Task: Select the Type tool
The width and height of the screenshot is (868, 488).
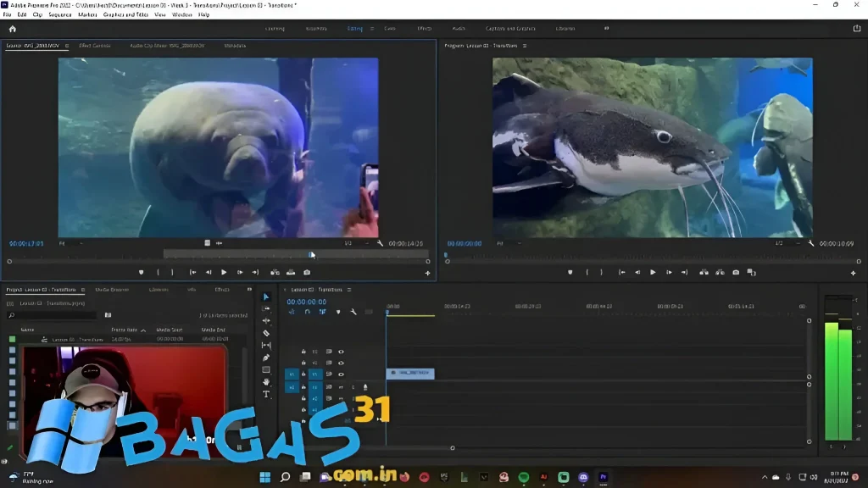Action: point(266,394)
